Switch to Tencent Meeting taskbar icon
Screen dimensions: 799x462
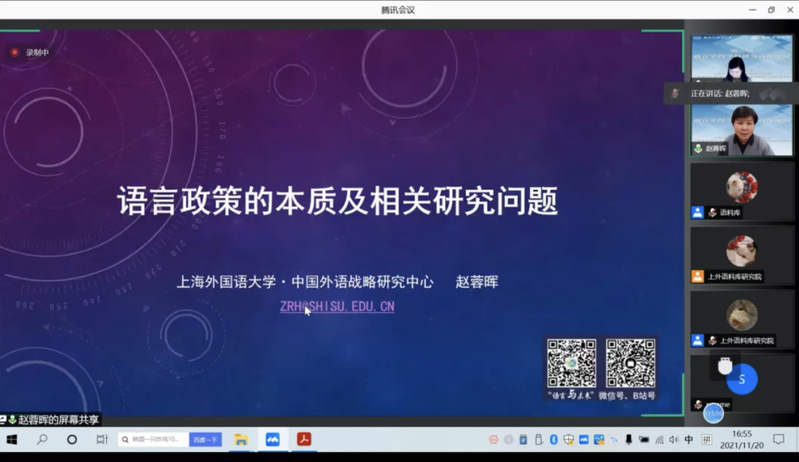pyautogui.click(x=272, y=439)
